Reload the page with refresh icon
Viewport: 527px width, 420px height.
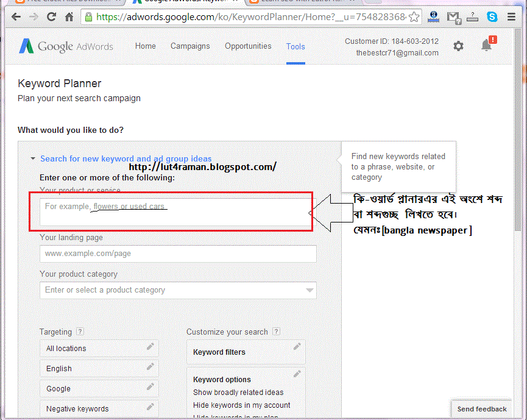(51, 16)
